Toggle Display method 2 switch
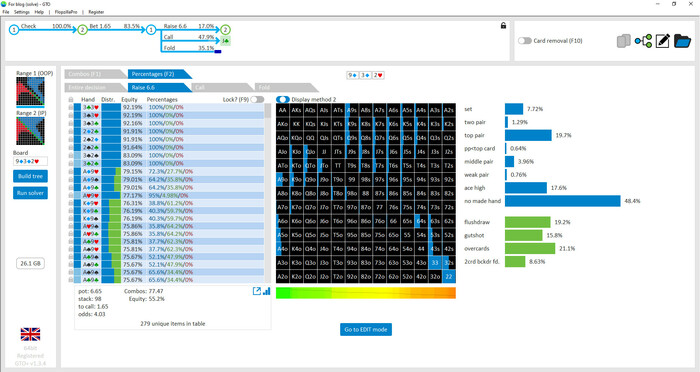This screenshot has height=372, width=700. [x=283, y=99]
